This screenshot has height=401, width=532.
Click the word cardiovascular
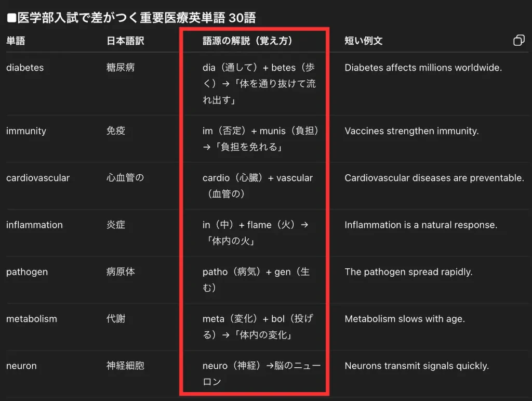point(38,177)
